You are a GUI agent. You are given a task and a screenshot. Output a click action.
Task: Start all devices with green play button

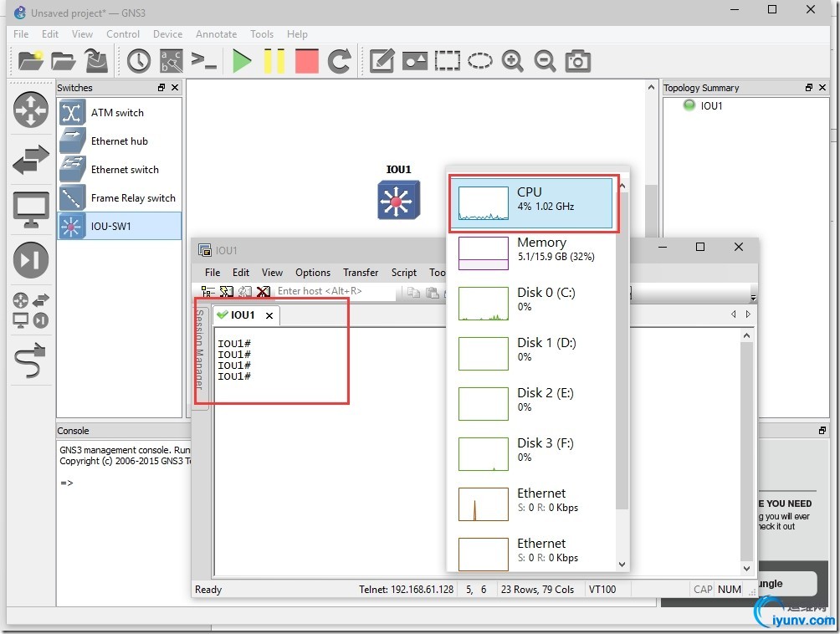pos(243,61)
